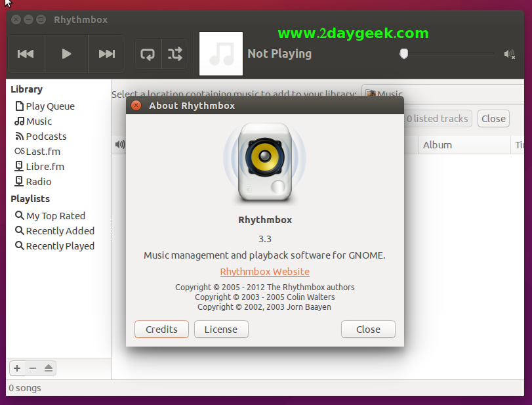Screen dimensions: 532x405
Task: Click the Not Playing title text
Action: (x=279, y=54)
